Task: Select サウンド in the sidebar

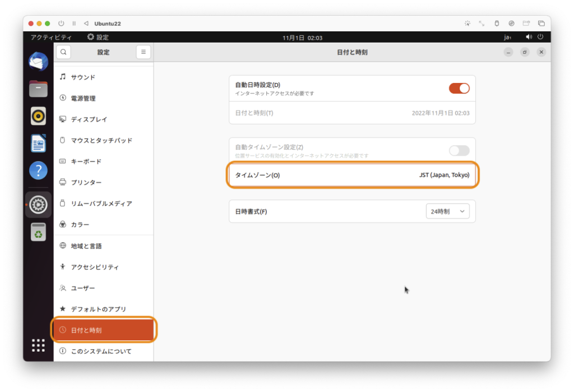Action: coord(104,77)
